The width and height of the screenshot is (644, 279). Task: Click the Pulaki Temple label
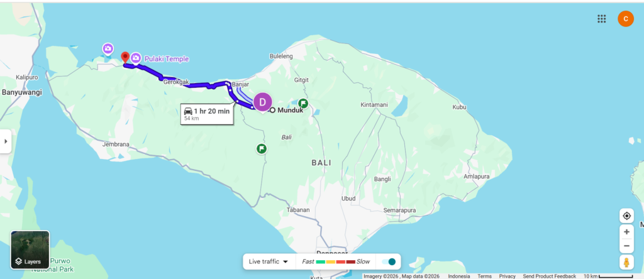click(x=166, y=59)
